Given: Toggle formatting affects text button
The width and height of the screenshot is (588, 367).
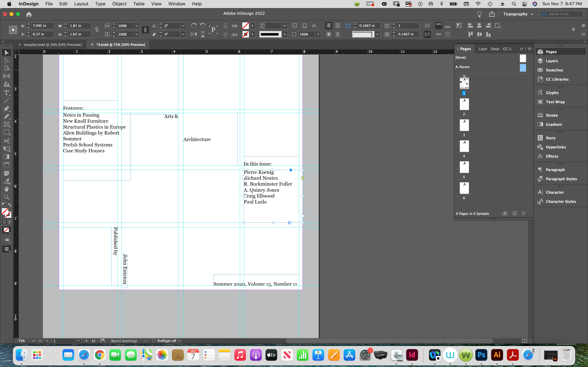Looking at the screenshot, I should point(10,222).
